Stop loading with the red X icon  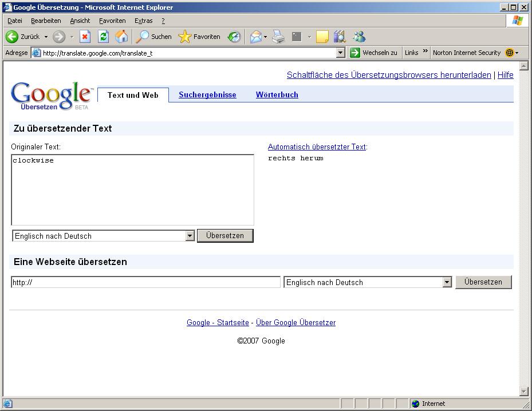[85, 37]
